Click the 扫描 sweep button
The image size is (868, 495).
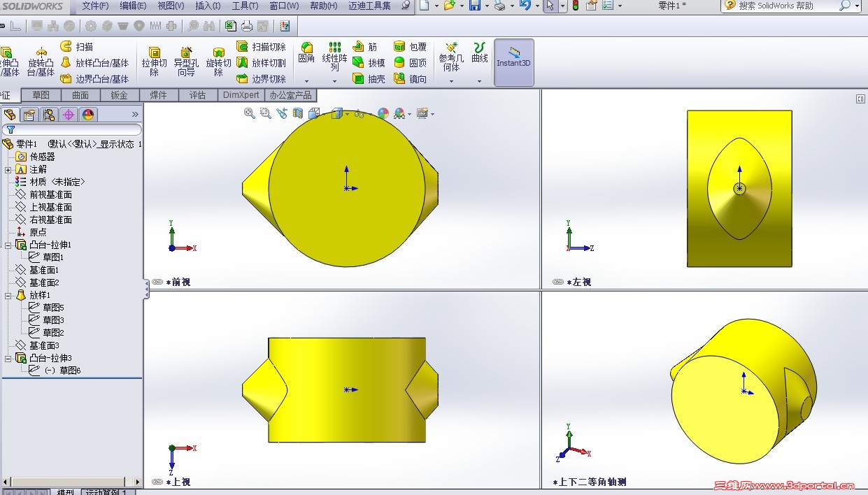(77, 47)
